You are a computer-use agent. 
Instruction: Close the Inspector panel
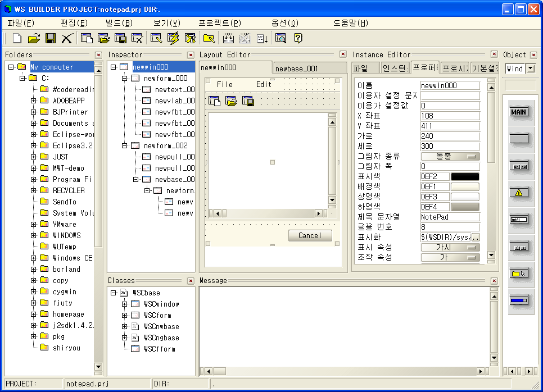[191, 55]
